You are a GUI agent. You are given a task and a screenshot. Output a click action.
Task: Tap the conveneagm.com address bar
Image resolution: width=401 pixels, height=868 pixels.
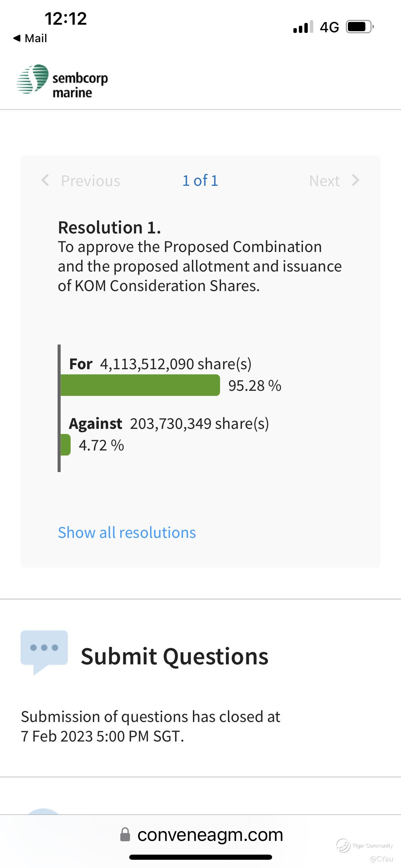click(210, 834)
